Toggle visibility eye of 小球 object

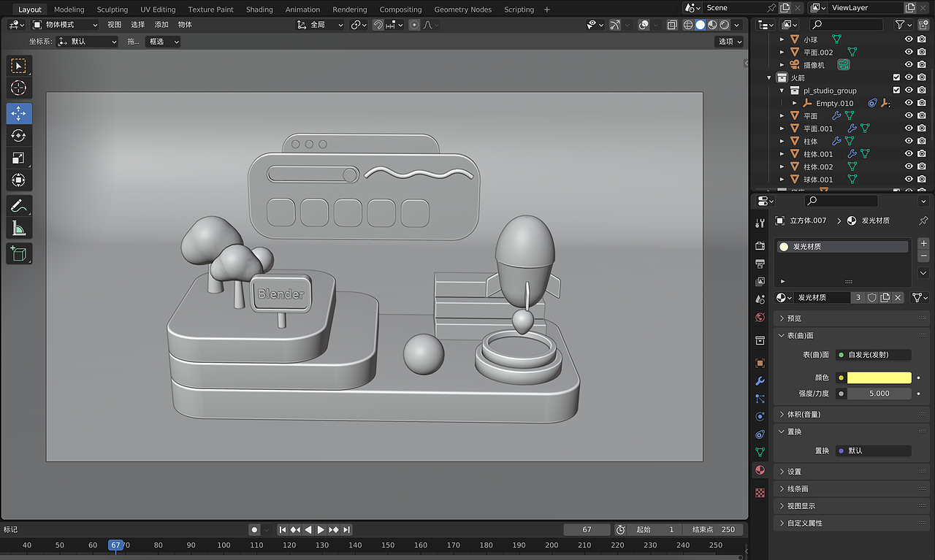[909, 39]
